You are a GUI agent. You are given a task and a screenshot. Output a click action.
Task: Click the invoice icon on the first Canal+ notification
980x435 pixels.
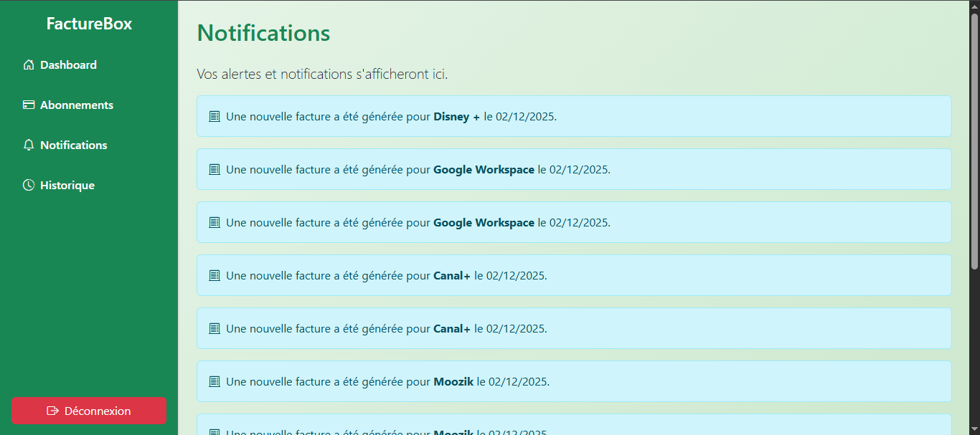pos(215,276)
